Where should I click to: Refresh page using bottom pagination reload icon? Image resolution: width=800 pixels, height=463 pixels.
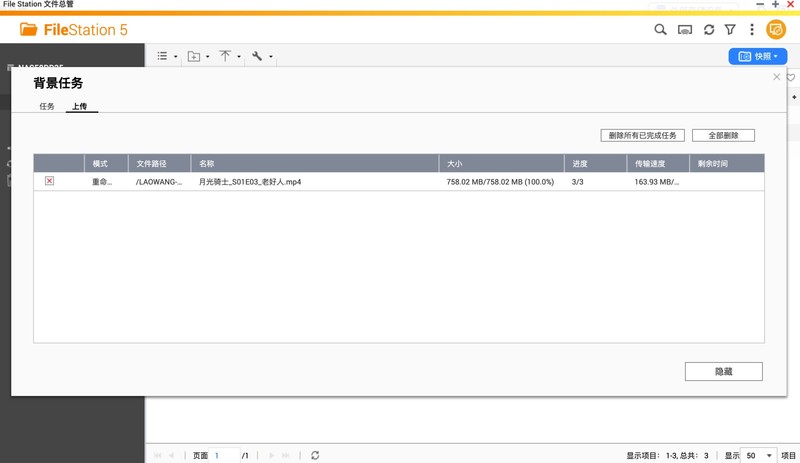(x=315, y=455)
